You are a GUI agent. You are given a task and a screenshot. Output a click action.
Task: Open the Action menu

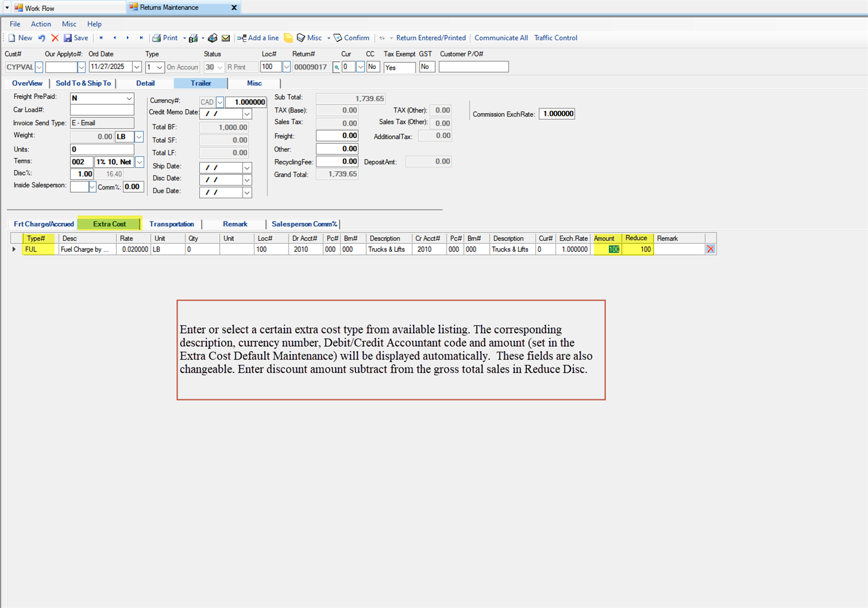(x=41, y=24)
